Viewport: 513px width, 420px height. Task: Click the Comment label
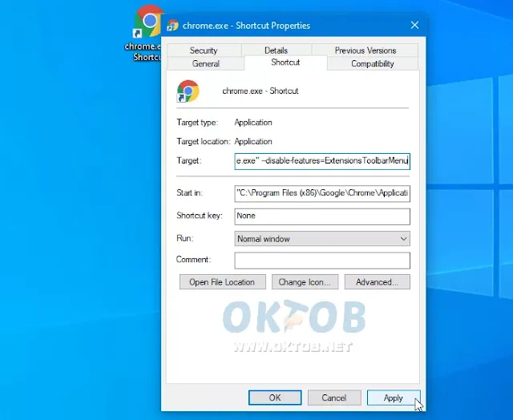click(193, 260)
